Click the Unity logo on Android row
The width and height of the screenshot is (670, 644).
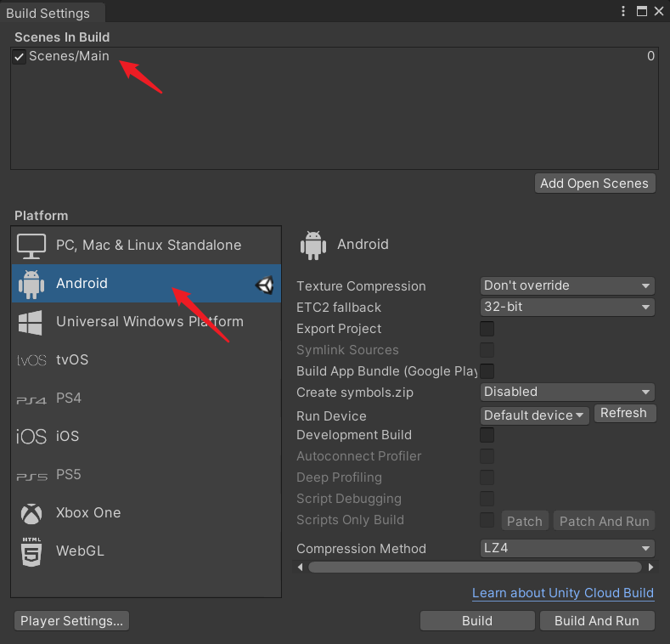264,285
